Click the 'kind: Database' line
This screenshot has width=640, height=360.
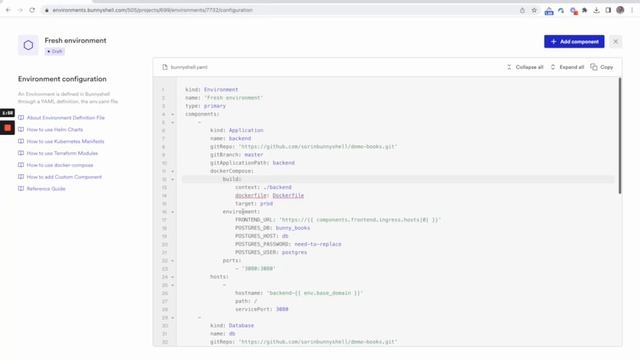[232, 326]
